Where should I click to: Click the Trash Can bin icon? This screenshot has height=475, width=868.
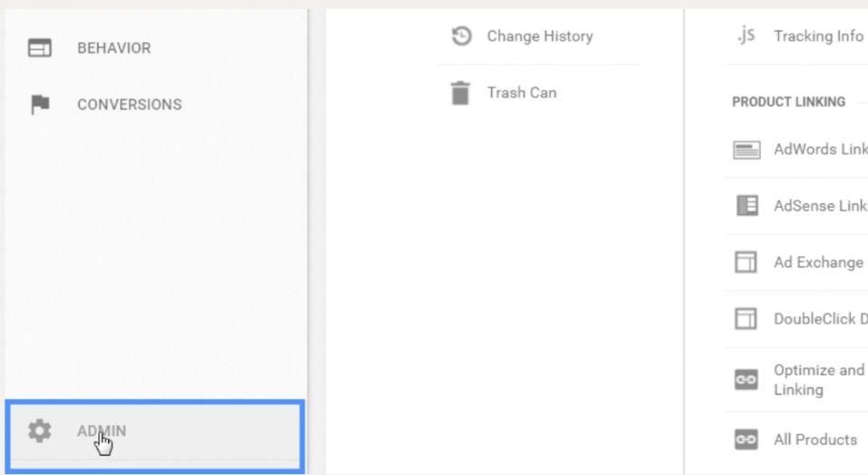461,92
